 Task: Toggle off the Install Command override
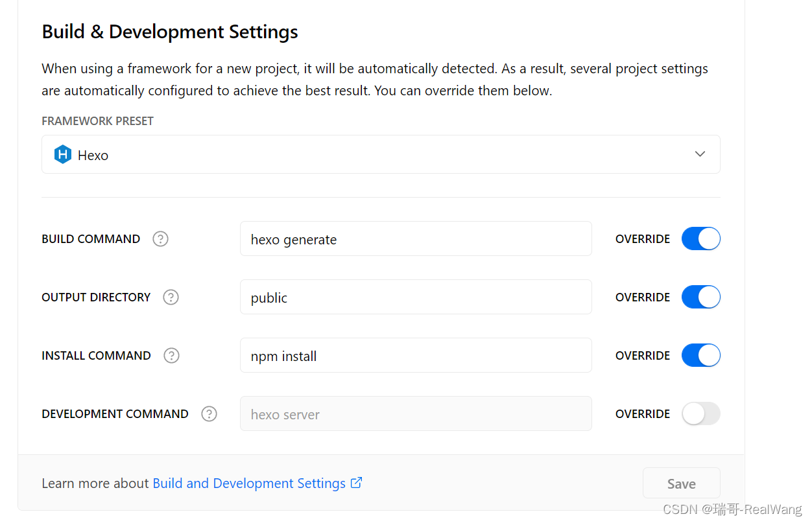click(700, 355)
